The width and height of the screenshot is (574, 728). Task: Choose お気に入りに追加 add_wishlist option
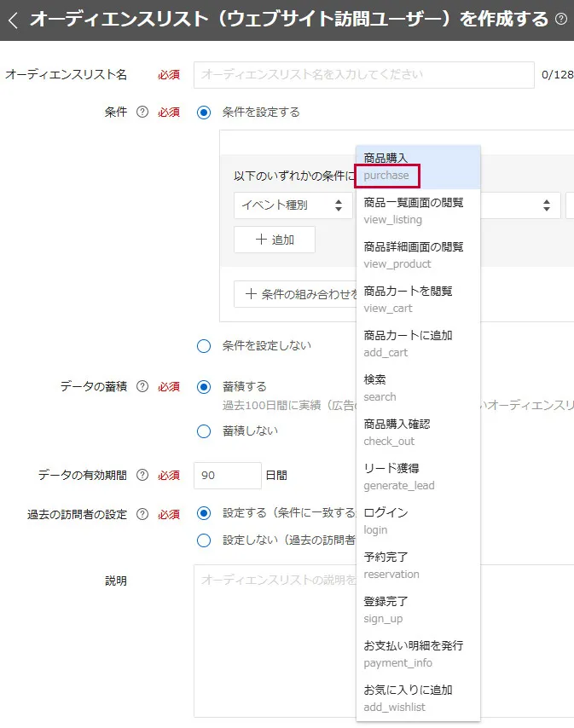point(417,698)
